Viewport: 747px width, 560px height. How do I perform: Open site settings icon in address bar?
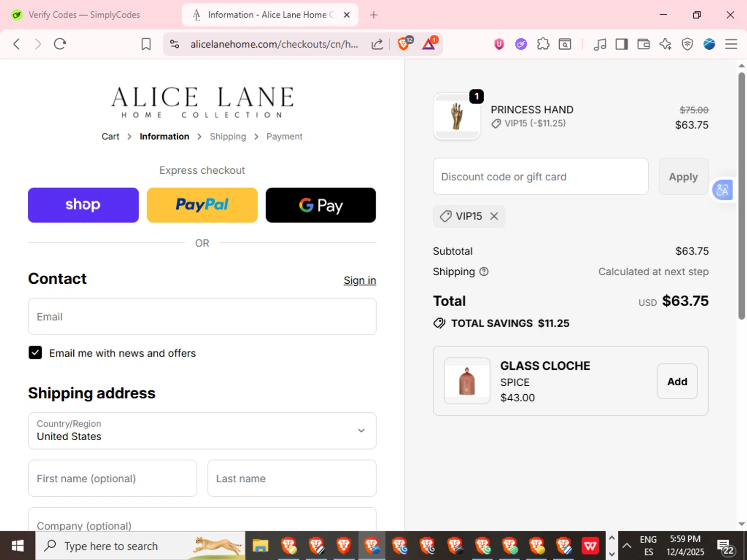point(174,44)
